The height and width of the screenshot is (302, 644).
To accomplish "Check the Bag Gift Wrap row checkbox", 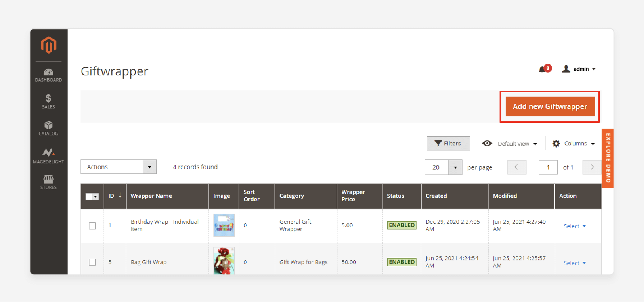I will [x=92, y=262].
